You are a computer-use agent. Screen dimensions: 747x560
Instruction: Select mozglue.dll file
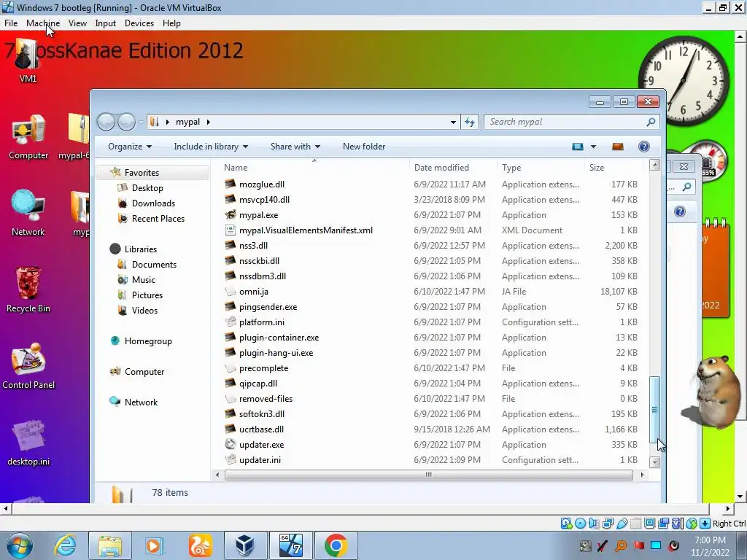click(262, 184)
